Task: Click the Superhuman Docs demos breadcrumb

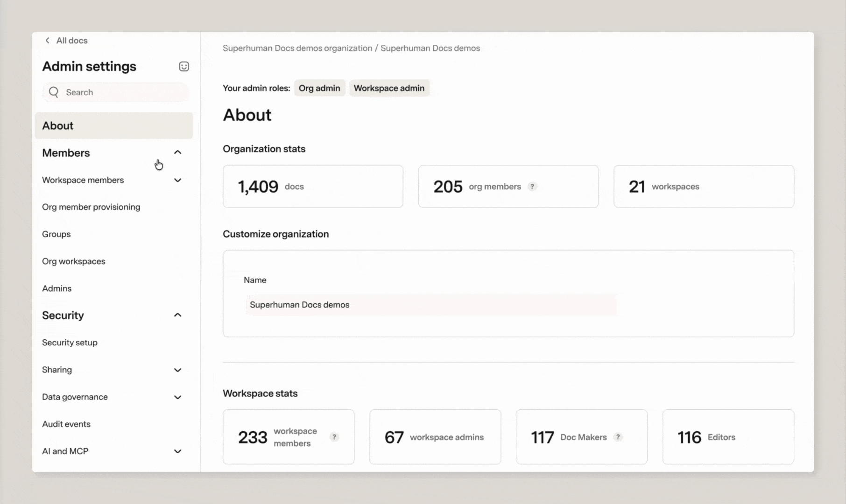Action: coord(430,48)
